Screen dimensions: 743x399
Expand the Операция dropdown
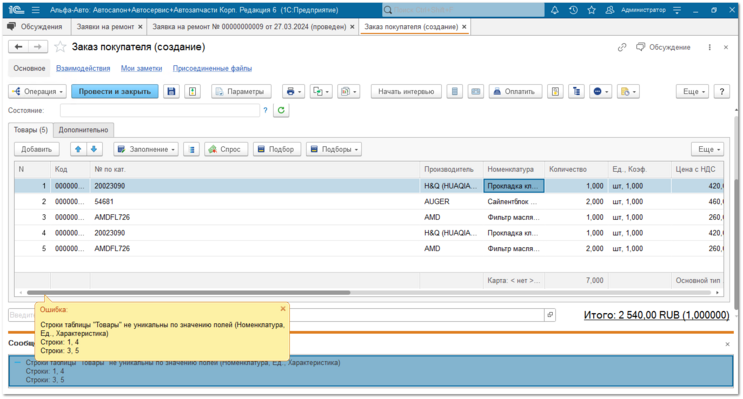[37, 91]
